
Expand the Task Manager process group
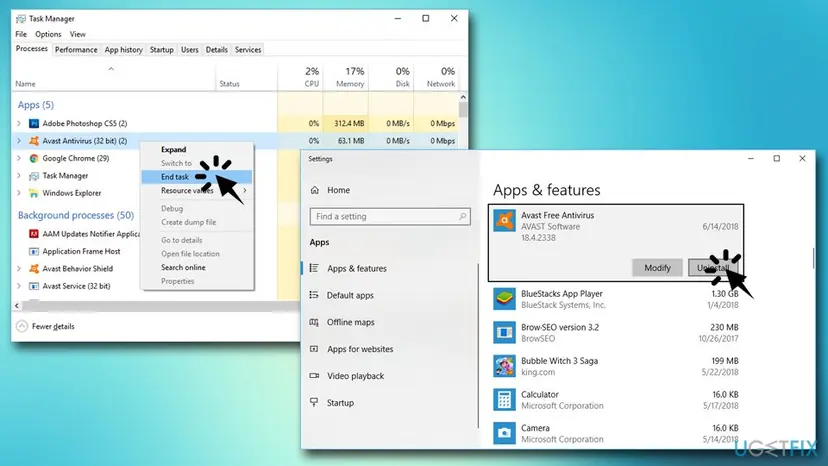pyautogui.click(x=19, y=175)
